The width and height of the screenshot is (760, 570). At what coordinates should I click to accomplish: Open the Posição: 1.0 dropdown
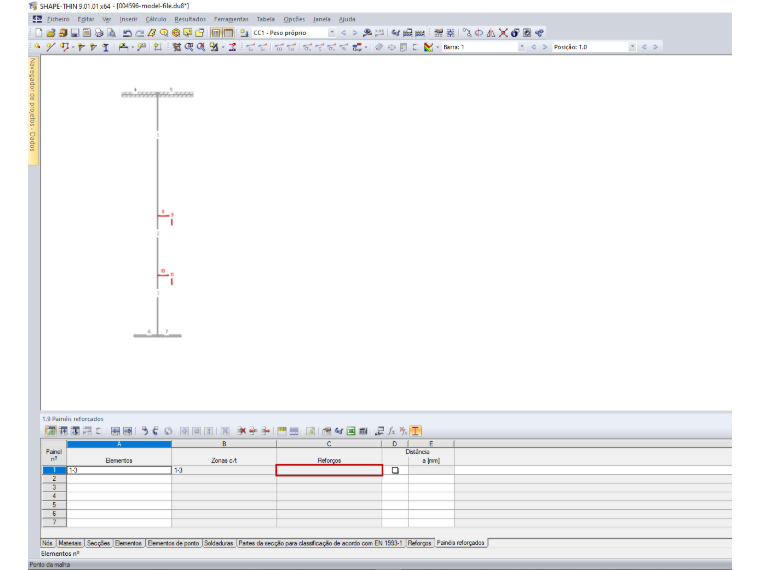(632, 47)
